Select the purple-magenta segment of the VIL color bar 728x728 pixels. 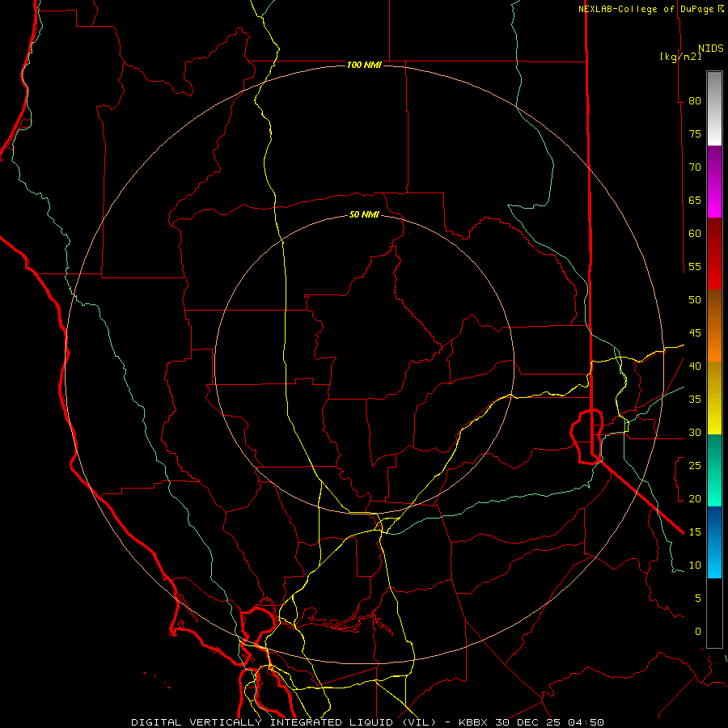(714, 181)
